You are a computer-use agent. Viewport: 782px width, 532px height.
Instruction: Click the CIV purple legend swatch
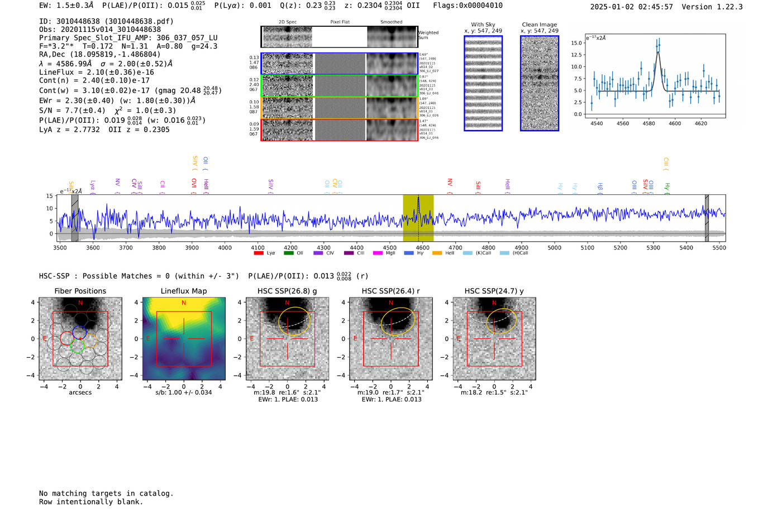pos(318,253)
